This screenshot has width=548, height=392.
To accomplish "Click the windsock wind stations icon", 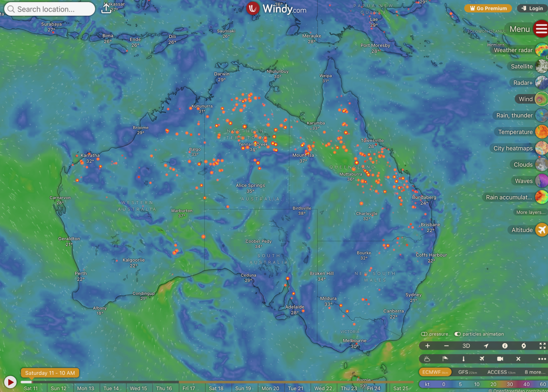I will pyautogui.click(x=445, y=359).
